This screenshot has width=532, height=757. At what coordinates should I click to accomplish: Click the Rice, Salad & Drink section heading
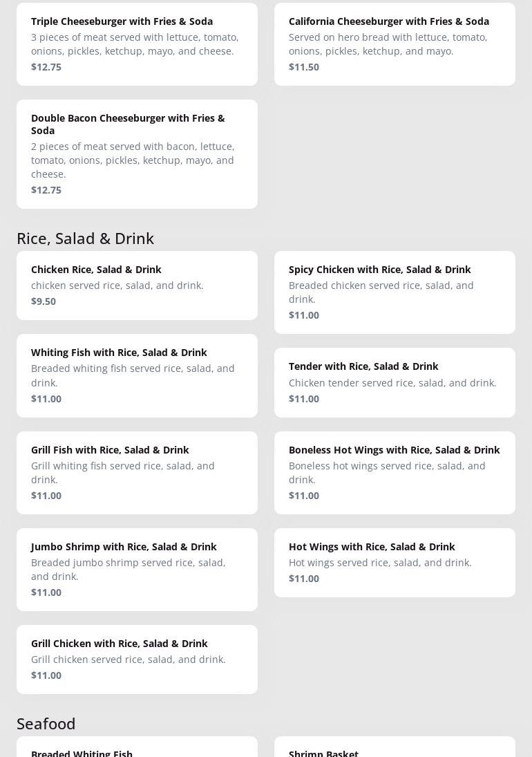[85, 238]
